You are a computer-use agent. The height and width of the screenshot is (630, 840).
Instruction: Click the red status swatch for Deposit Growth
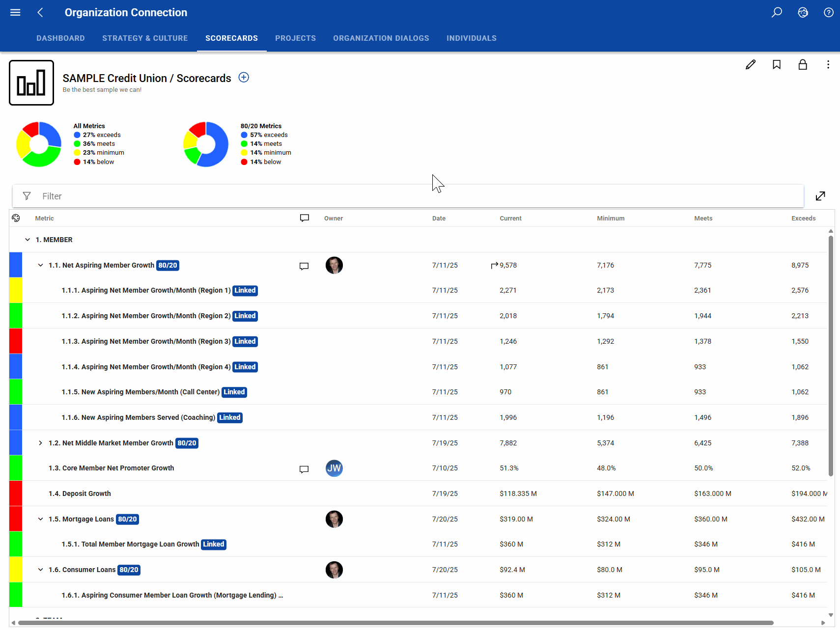pyautogui.click(x=16, y=493)
